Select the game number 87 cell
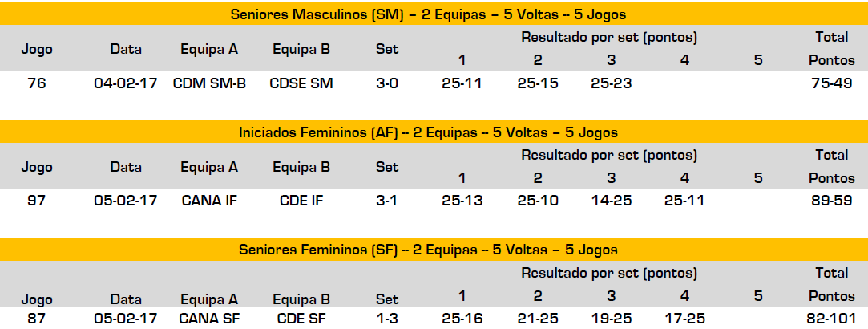The image size is (868, 329). pos(36,319)
